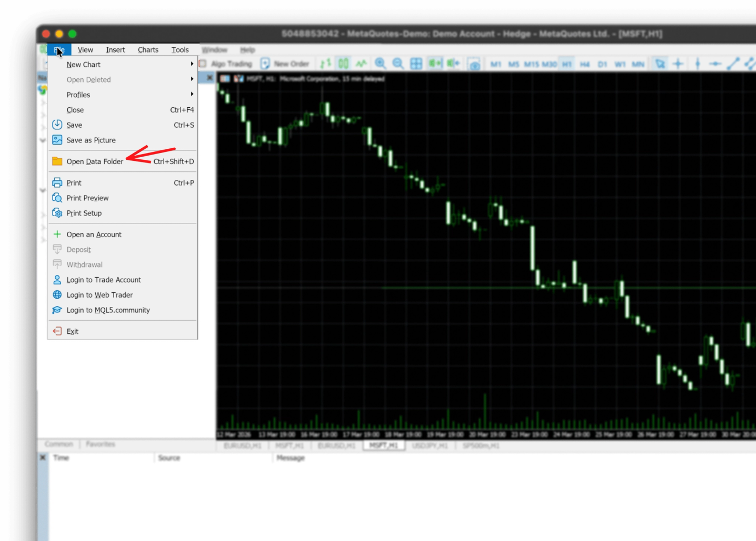Switch to USDJPY,H1 chart tab

[x=430, y=445]
